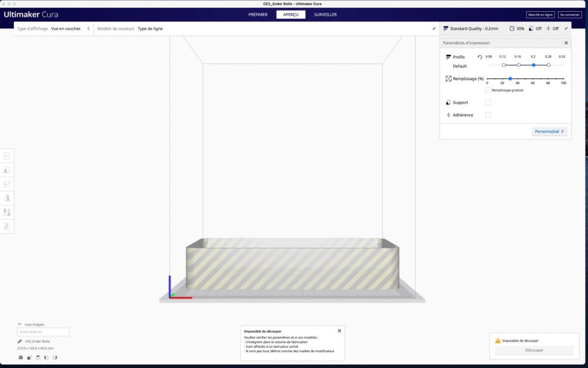This screenshot has height=368, width=588.
Task: Adjust the Remplissage (%) slider handle
Action: click(x=510, y=78)
